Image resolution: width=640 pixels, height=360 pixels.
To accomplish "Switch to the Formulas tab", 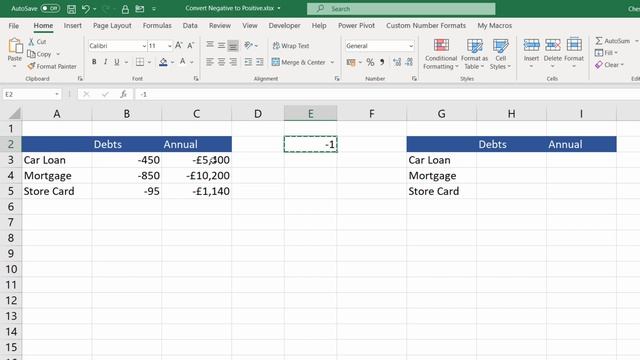I will 157,25.
